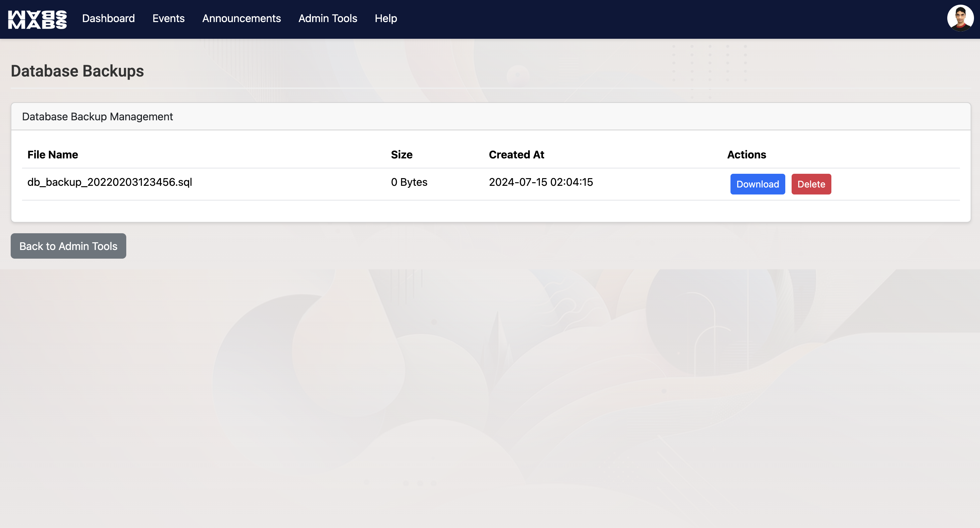Click the file name db_backup_20220203123456.sql
This screenshot has width=980, height=528.
click(x=110, y=182)
